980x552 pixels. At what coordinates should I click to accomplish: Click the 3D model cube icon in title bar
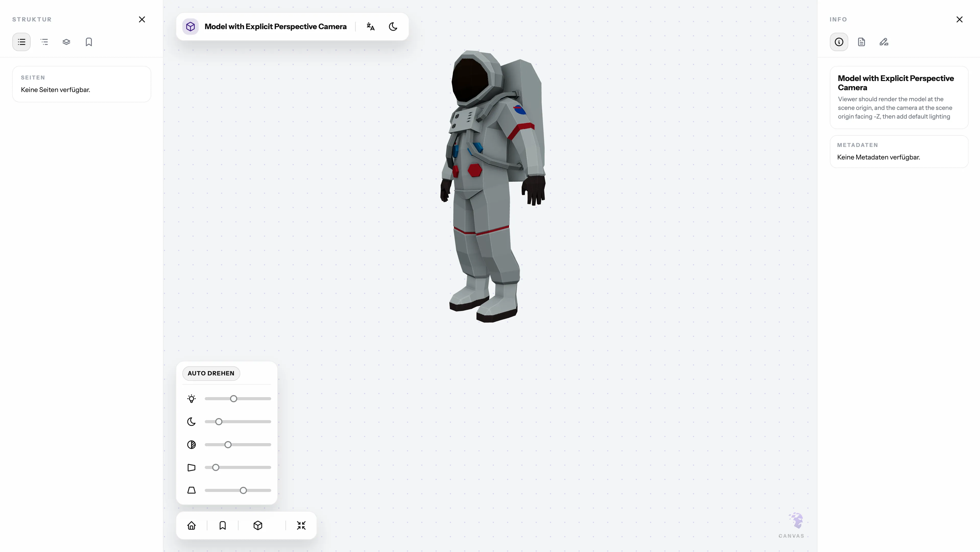pos(190,27)
